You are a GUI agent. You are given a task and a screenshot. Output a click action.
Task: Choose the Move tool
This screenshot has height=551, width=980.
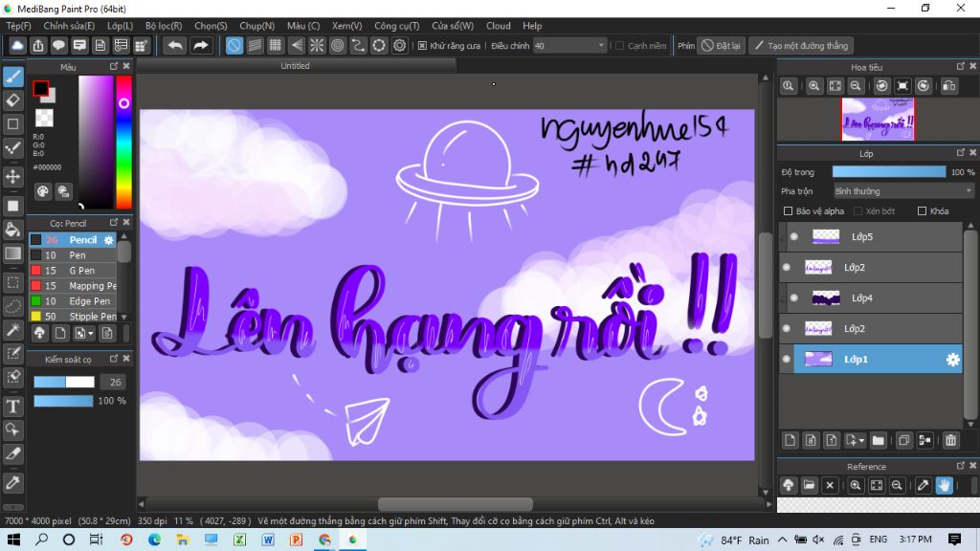[x=13, y=177]
